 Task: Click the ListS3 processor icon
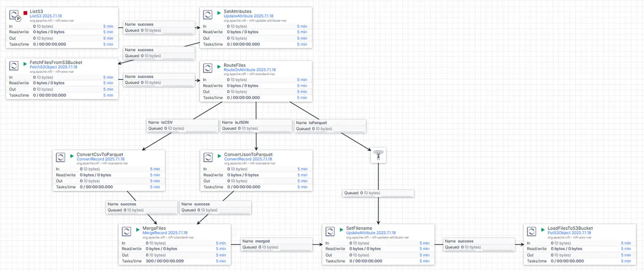click(x=14, y=15)
